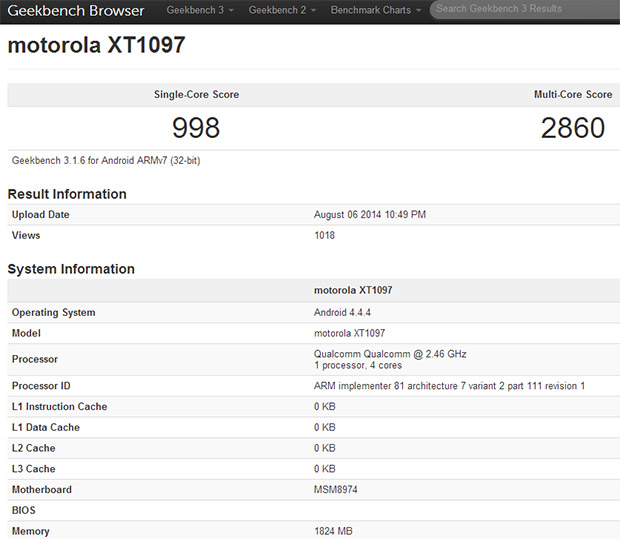Open the Benchmark Charts dropdown menu

tap(376, 10)
